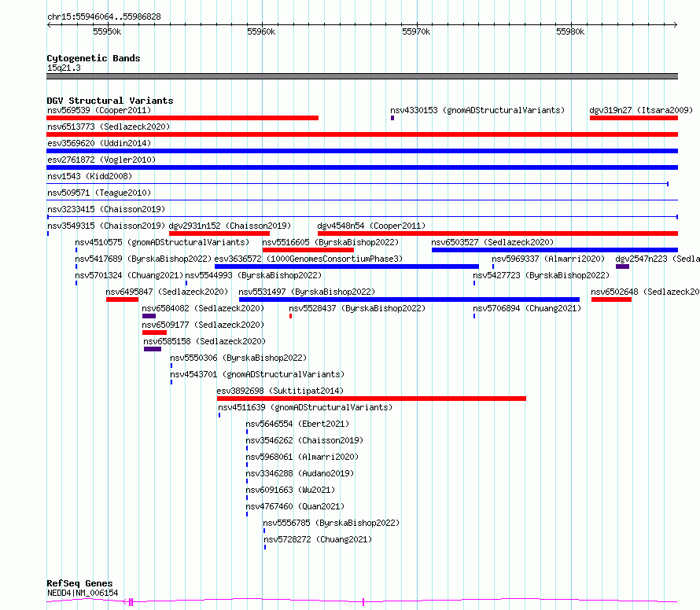Click nsv5728272 (Chuang2021) label
The height and width of the screenshot is (610, 700).
(x=318, y=539)
